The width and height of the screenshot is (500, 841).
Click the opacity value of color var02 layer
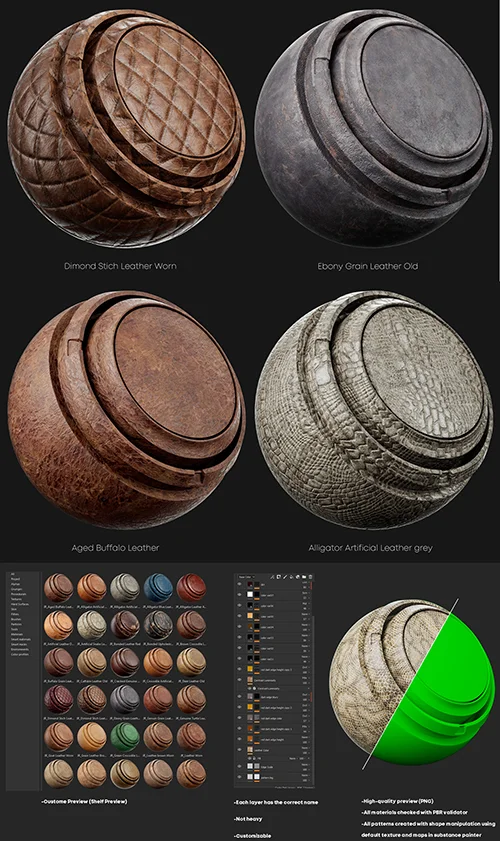(x=306, y=651)
